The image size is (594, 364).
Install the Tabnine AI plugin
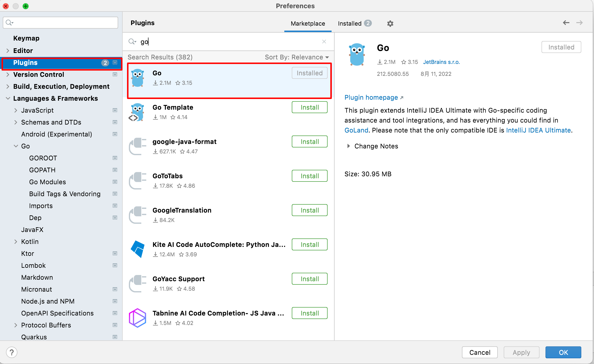(309, 313)
